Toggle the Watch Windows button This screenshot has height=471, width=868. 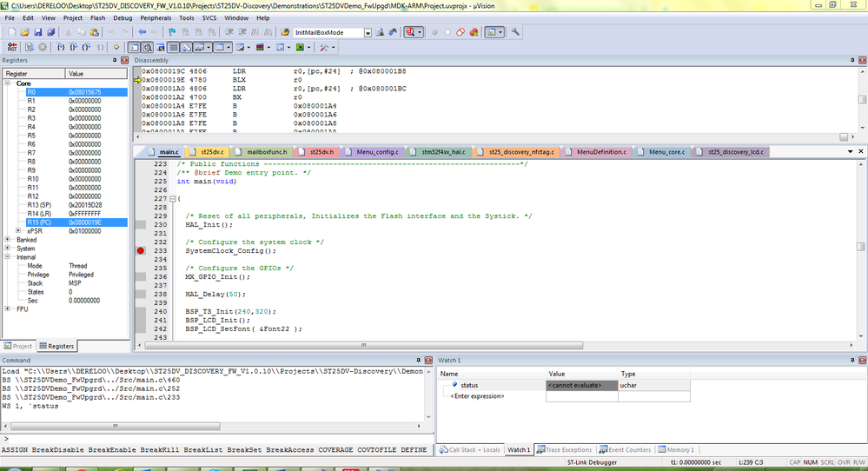click(x=200, y=48)
